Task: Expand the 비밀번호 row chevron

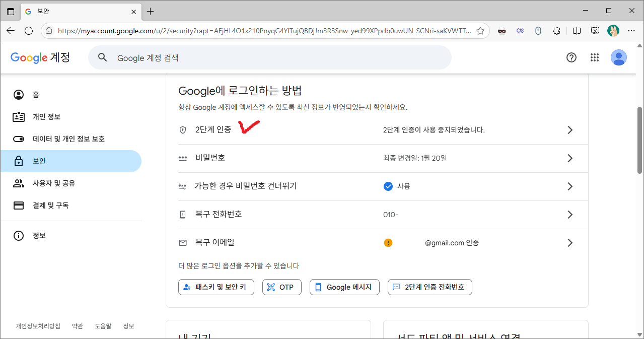Action: click(x=570, y=158)
